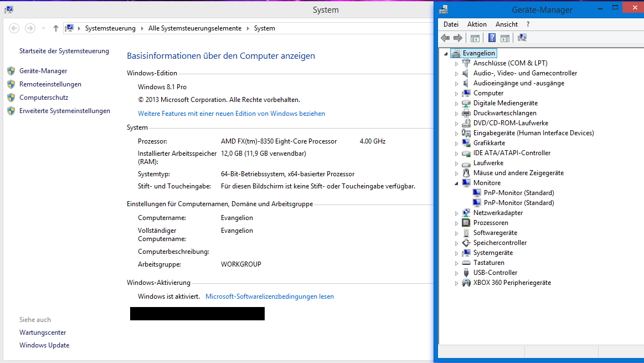
Task: Expand the Prozessoren tree node arrow
Action: click(x=456, y=223)
